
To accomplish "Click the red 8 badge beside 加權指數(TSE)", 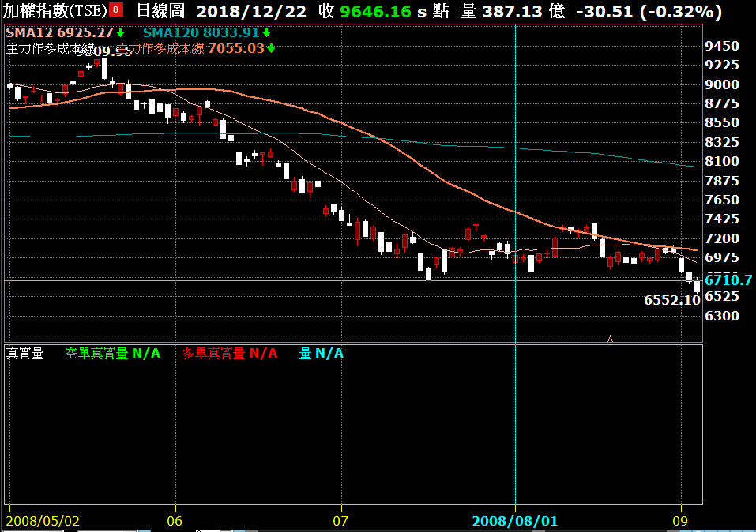I will [x=115, y=9].
